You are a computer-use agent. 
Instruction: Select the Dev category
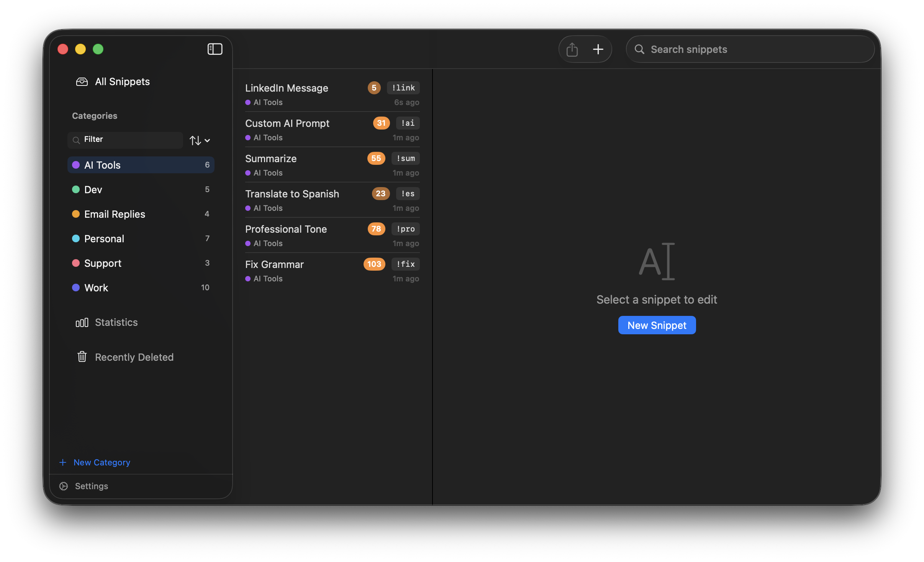(x=141, y=189)
